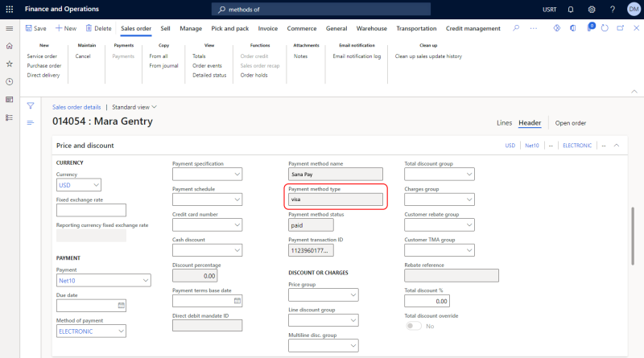Screen dimensions: 644x358
Task: Expand the Currency dropdown
Action: pyautogui.click(x=97, y=185)
